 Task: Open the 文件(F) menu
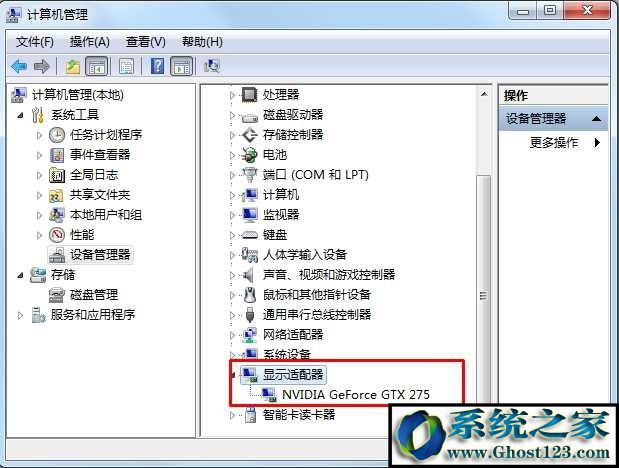35,41
